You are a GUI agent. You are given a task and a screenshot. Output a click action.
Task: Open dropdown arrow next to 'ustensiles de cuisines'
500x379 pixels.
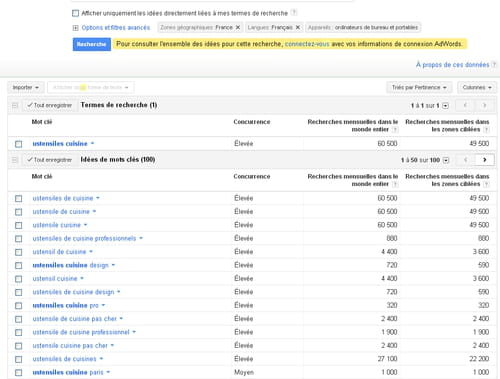point(101,359)
